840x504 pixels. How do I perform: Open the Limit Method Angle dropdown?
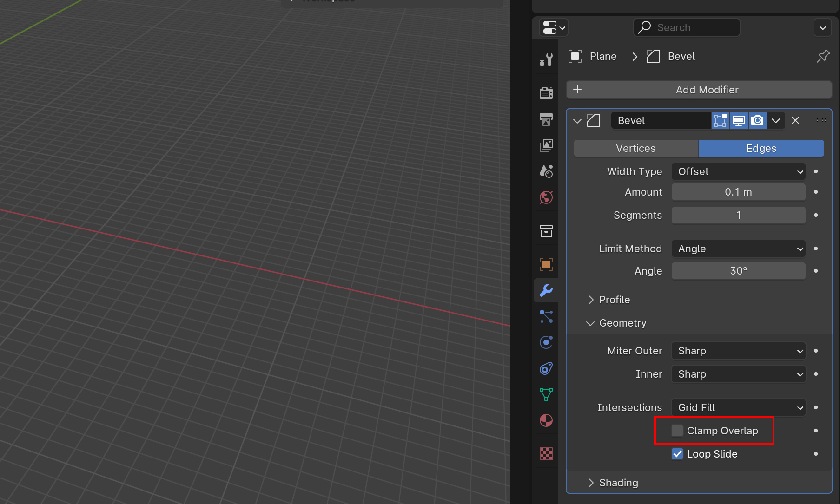[738, 249]
